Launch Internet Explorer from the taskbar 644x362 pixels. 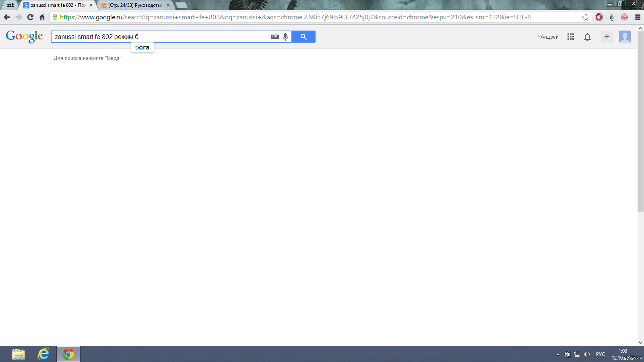coord(43,354)
